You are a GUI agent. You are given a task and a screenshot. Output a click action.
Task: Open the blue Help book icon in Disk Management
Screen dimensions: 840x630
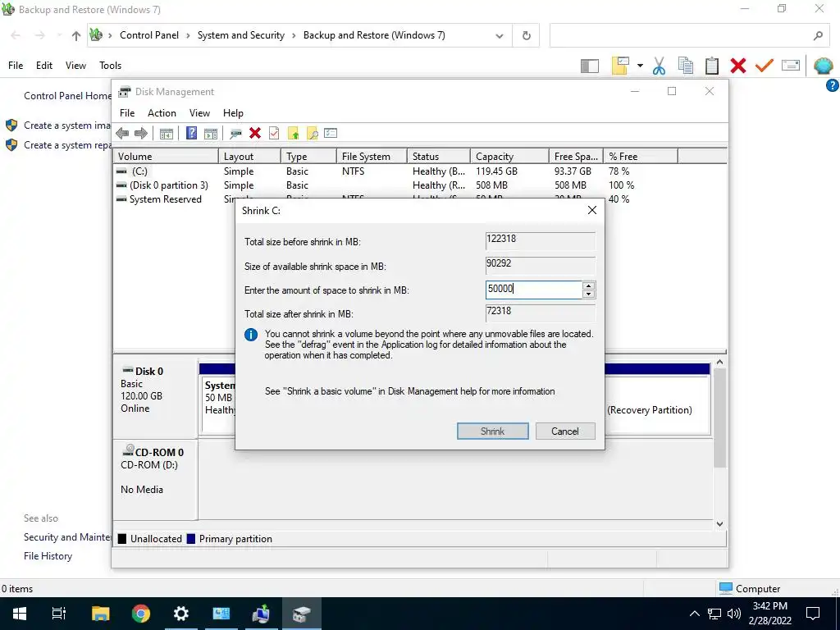(x=191, y=133)
